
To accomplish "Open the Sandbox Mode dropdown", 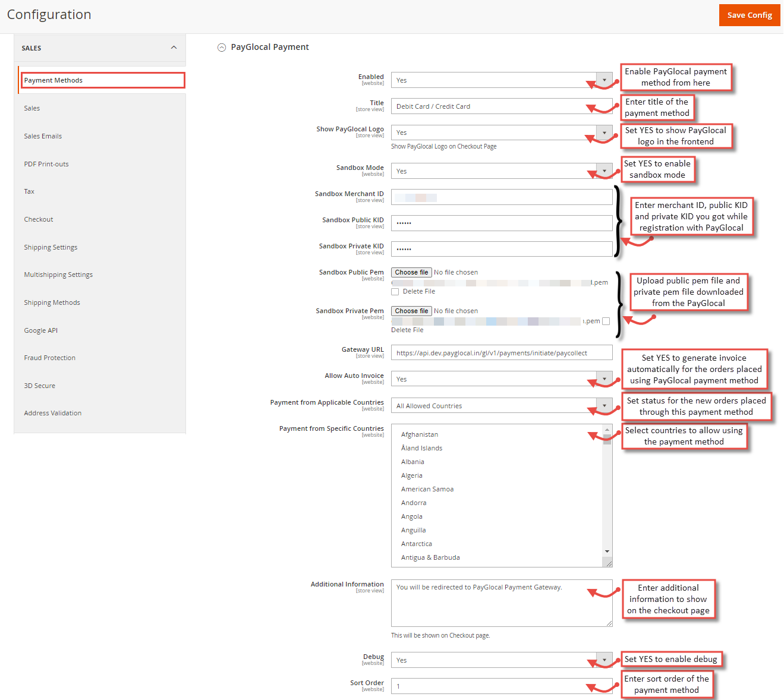I will click(502, 171).
